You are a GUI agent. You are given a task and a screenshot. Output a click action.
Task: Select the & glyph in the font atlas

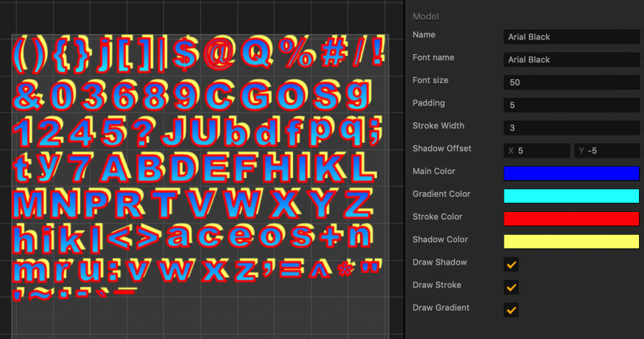[x=27, y=95]
